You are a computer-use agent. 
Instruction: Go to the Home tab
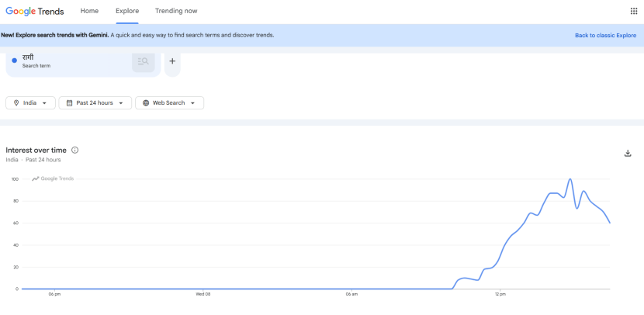point(90,11)
